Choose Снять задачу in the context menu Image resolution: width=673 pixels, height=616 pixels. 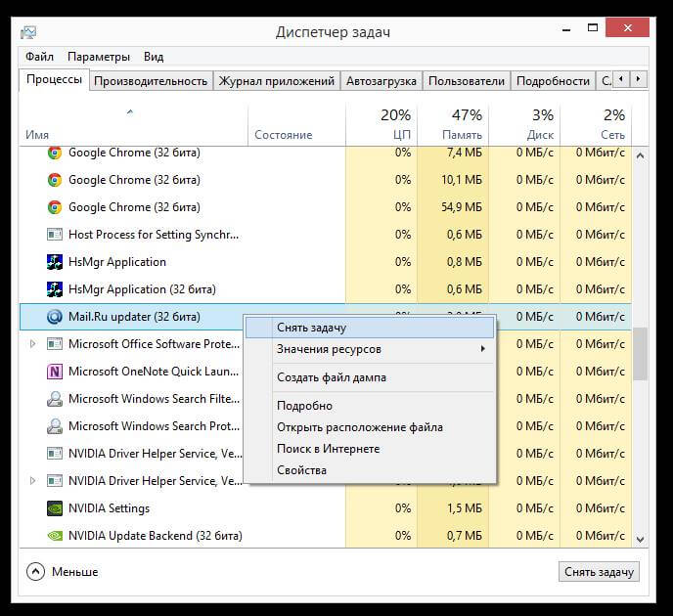pyautogui.click(x=369, y=328)
